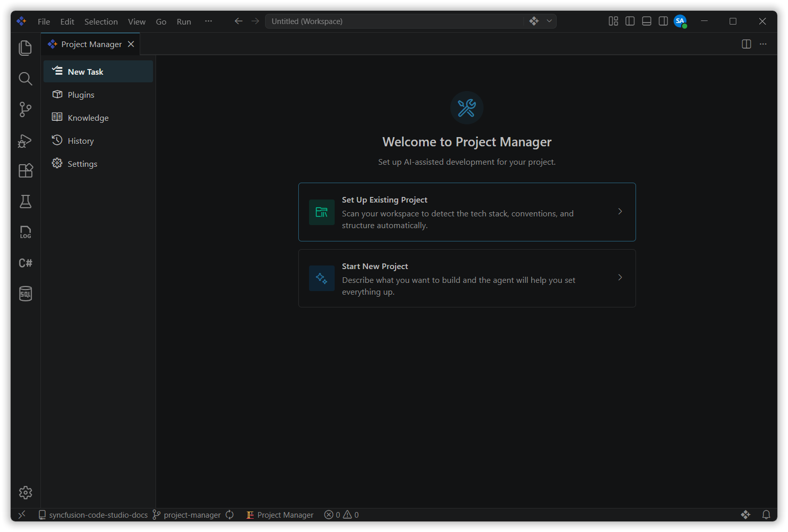This screenshot has height=532, width=788.
Task: Close the Project Manager tab
Action: 131,44
